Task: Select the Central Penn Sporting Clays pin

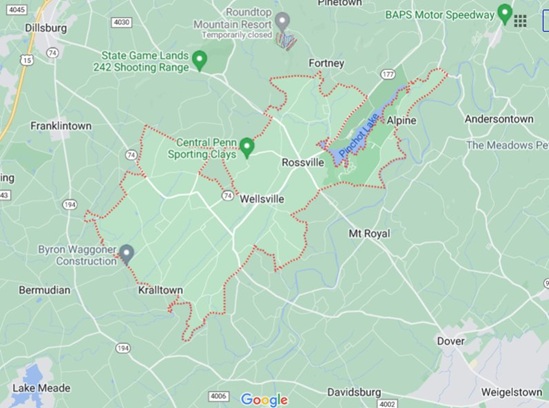Action: 247,148
